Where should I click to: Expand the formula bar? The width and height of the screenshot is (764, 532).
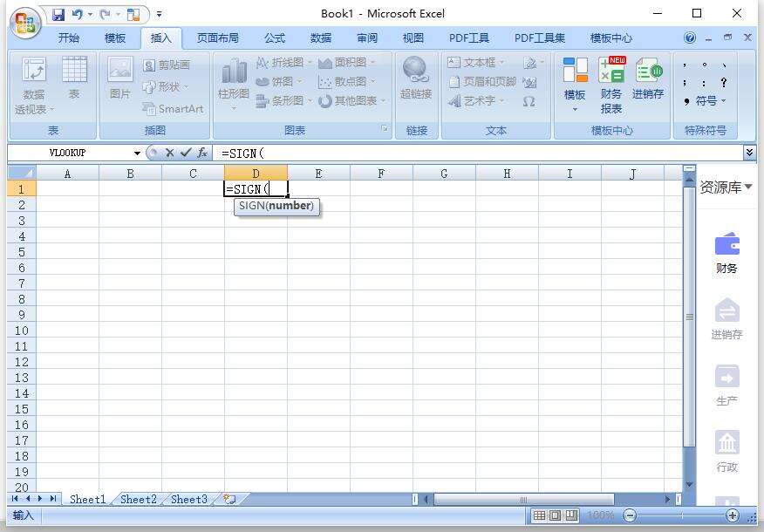(749, 153)
